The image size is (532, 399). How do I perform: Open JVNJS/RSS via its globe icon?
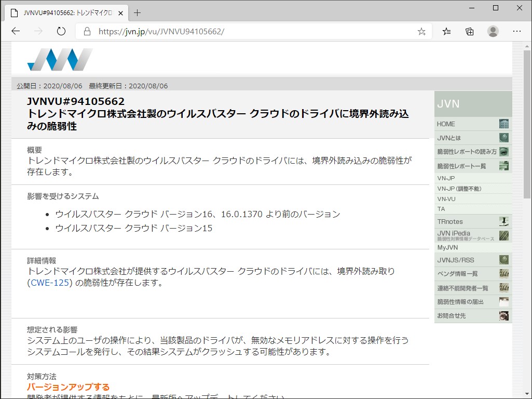[x=502, y=259]
